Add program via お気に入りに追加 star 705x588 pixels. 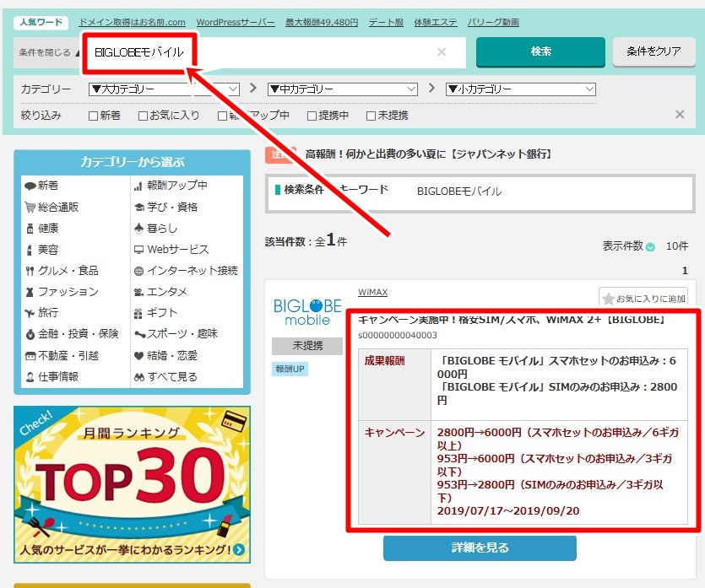pyautogui.click(x=643, y=299)
